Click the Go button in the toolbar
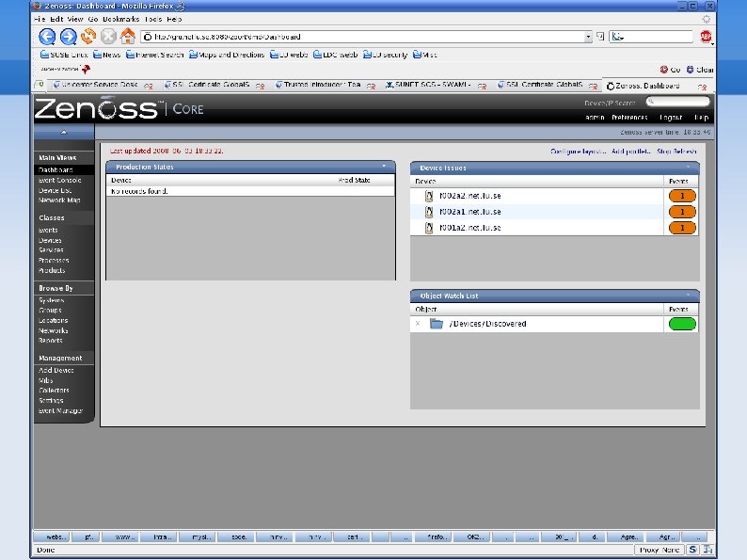The width and height of the screenshot is (747, 560). pyautogui.click(x=670, y=70)
